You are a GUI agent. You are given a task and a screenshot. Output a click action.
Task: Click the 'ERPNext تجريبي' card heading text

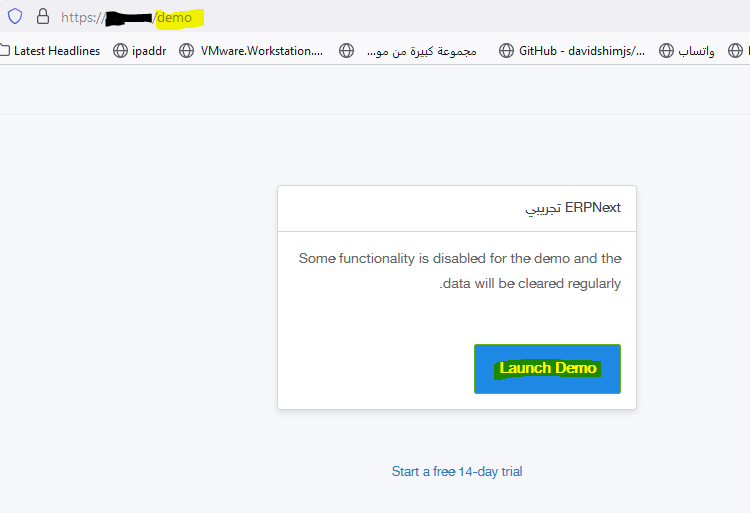[573, 208]
